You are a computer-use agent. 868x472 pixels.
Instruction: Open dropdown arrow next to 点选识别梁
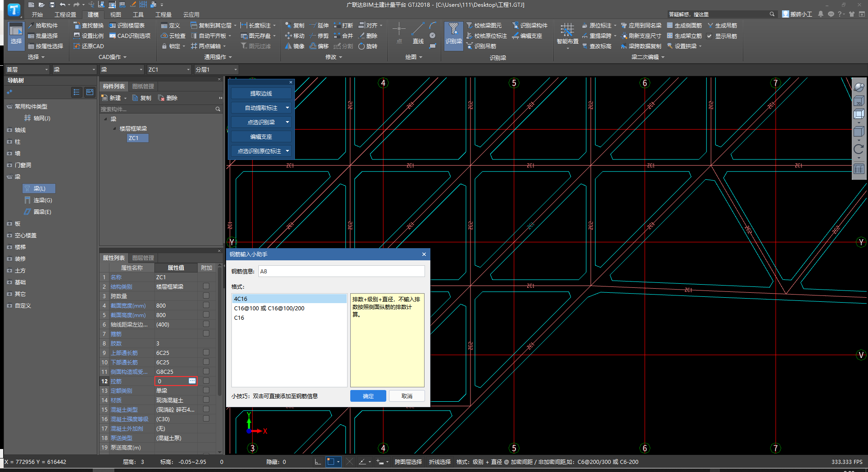[287, 122]
